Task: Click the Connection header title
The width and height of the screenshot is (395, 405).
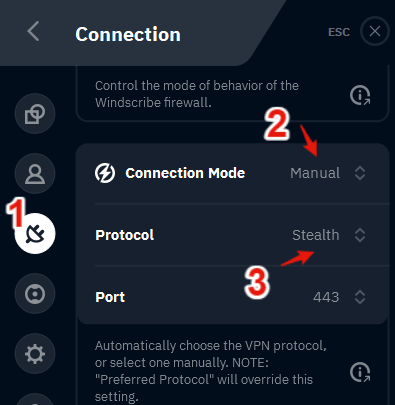Action: (x=128, y=34)
